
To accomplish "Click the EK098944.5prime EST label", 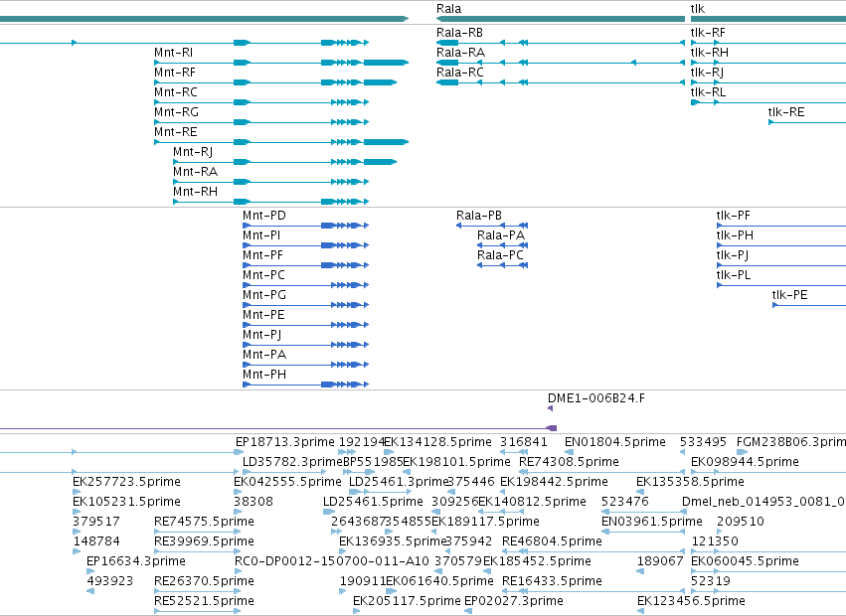I will point(745,462).
